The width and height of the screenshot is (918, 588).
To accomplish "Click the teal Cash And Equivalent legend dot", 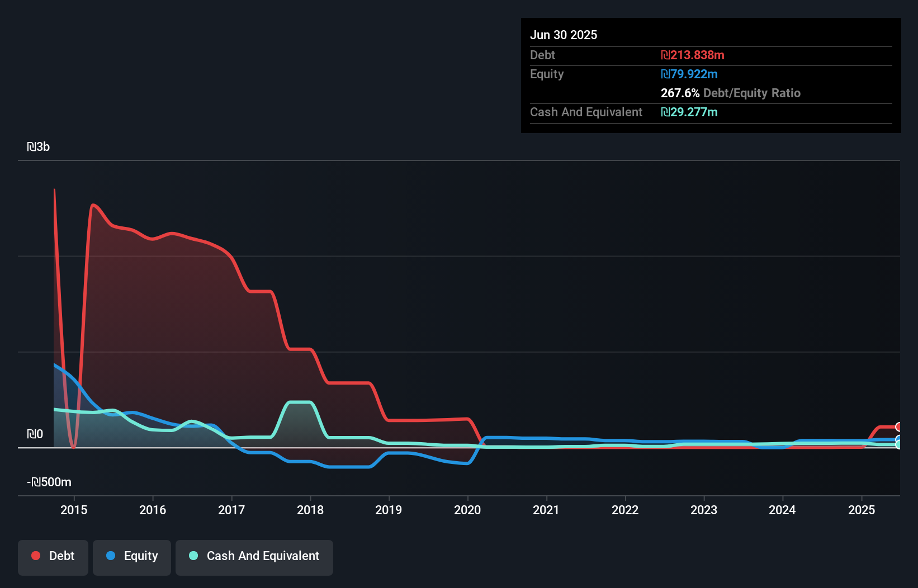I will point(192,556).
